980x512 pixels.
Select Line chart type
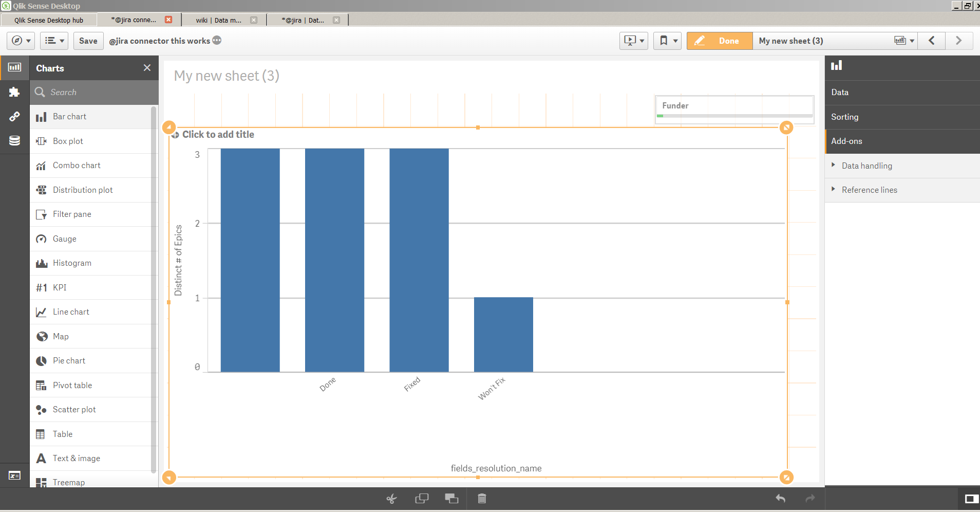coord(90,312)
